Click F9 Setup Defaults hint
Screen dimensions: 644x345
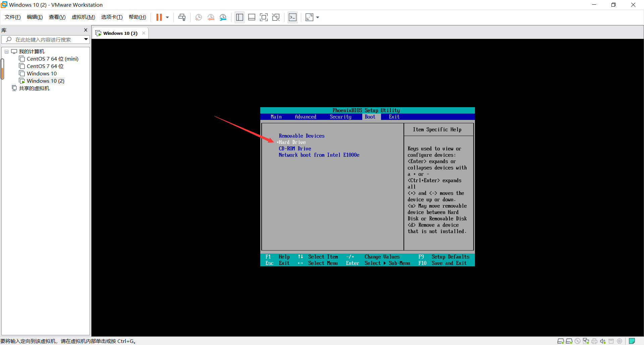444,257
